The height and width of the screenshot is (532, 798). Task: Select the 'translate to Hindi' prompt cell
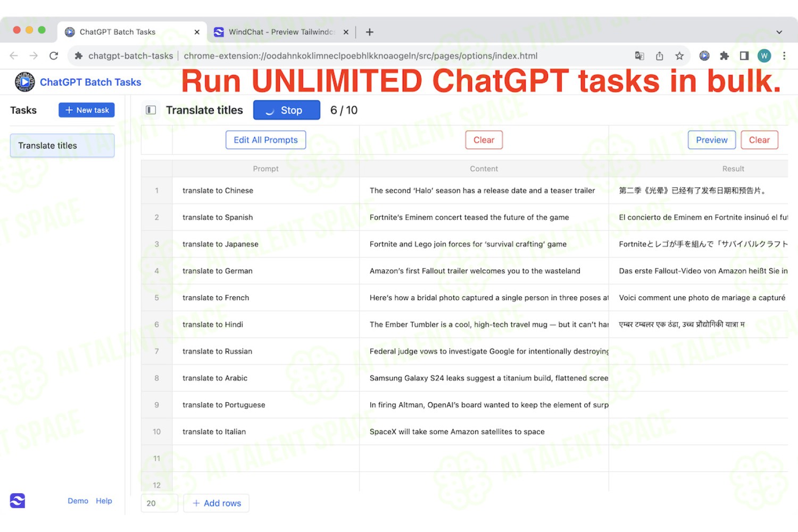[266, 325]
